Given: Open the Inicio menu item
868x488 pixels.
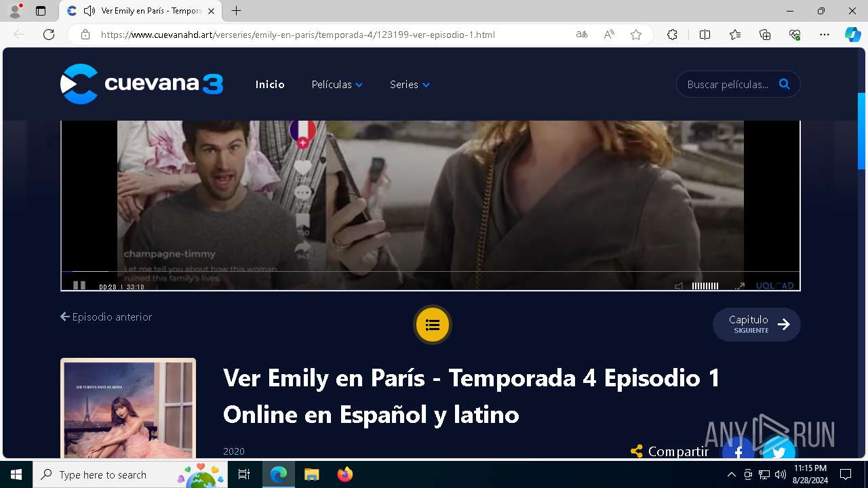Looking at the screenshot, I should tap(270, 85).
